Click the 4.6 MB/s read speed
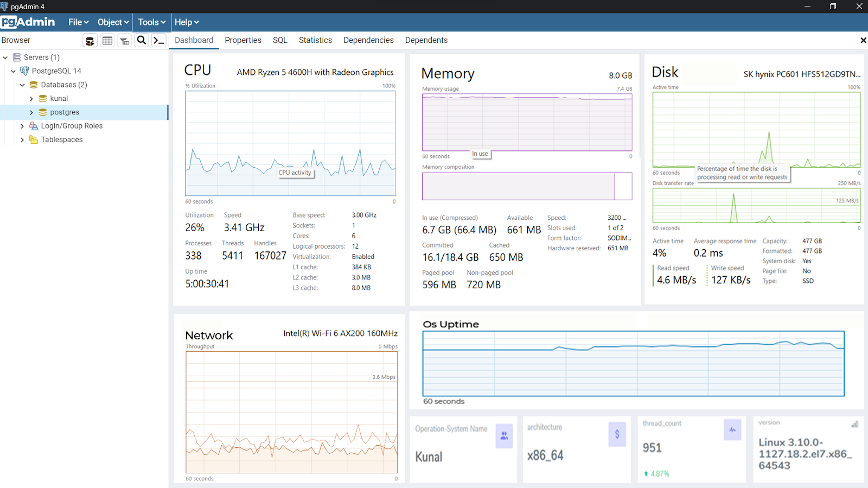 pos(676,280)
